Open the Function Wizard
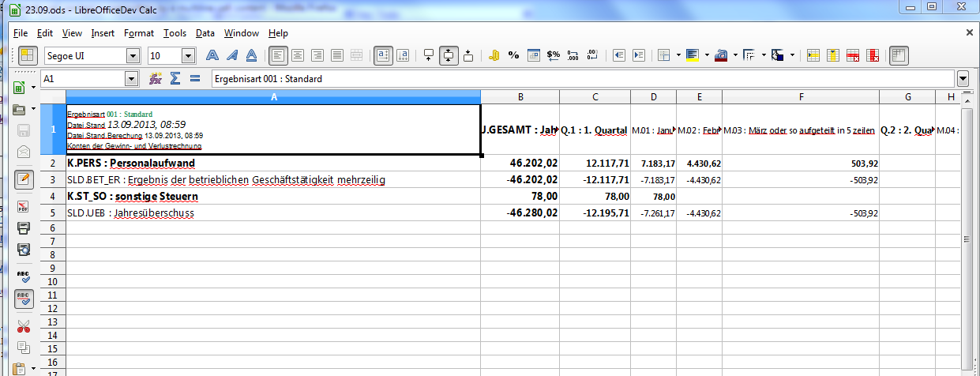Viewport: 980px width, 376px height. coord(156,79)
